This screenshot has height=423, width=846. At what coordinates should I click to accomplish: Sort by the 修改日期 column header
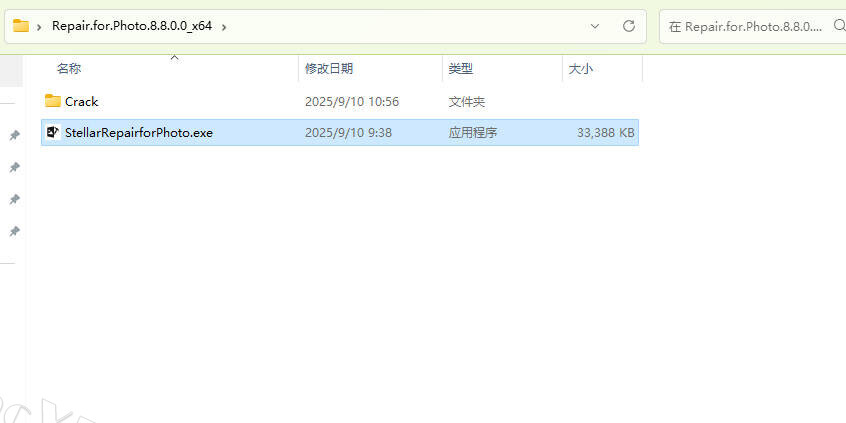pos(329,69)
